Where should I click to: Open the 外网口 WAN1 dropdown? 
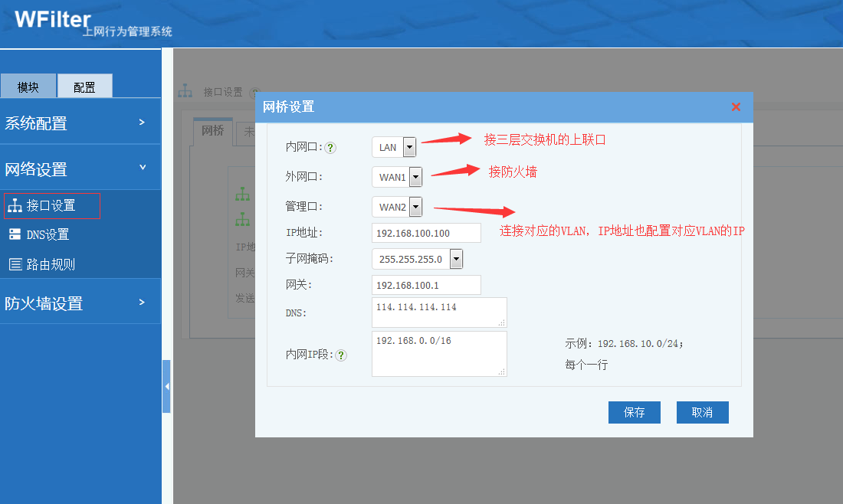click(415, 178)
